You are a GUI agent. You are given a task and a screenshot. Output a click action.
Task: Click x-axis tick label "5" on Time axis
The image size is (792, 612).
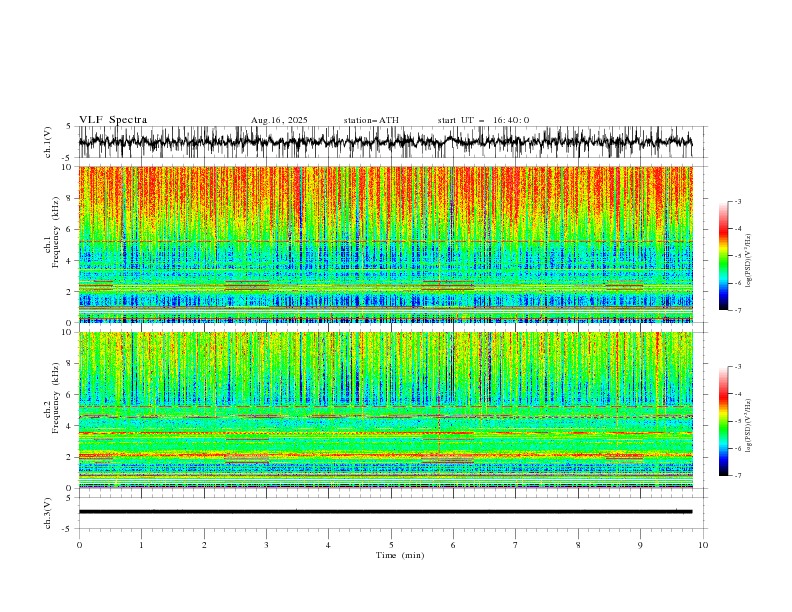tap(391, 545)
